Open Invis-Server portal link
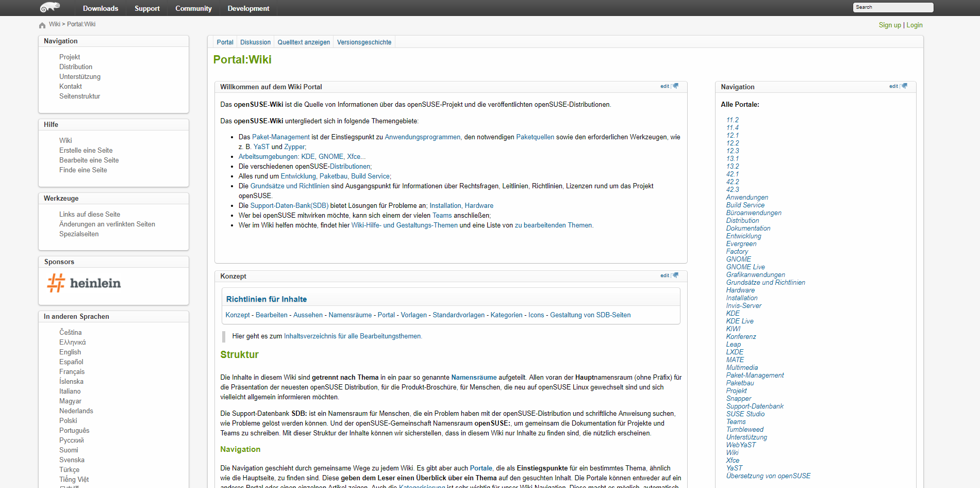The width and height of the screenshot is (980, 488). tap(744, 306)
